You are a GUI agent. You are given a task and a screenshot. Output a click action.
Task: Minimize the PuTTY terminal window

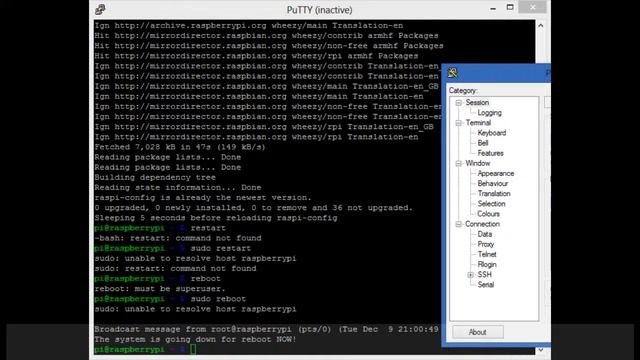click(493, 9)
